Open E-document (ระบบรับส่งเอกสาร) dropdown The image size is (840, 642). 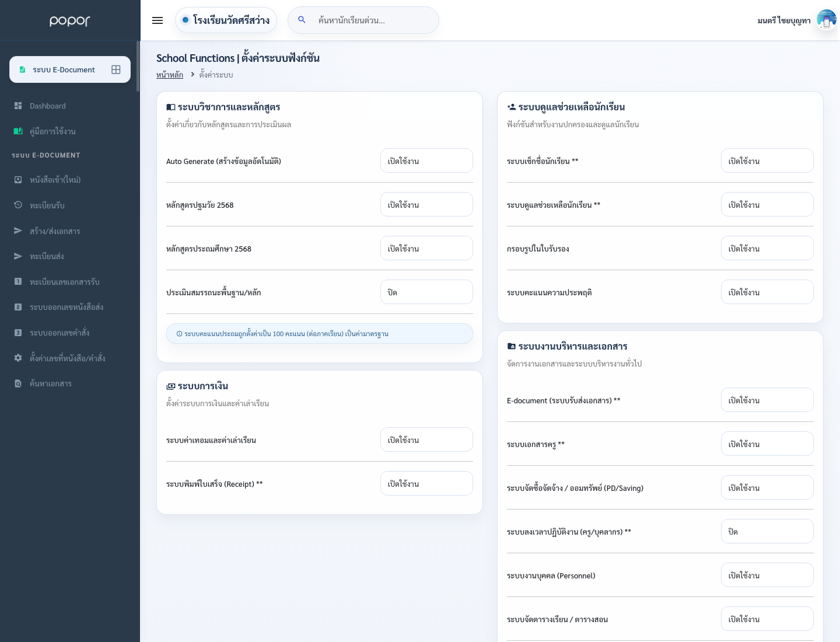coord(767,400)
